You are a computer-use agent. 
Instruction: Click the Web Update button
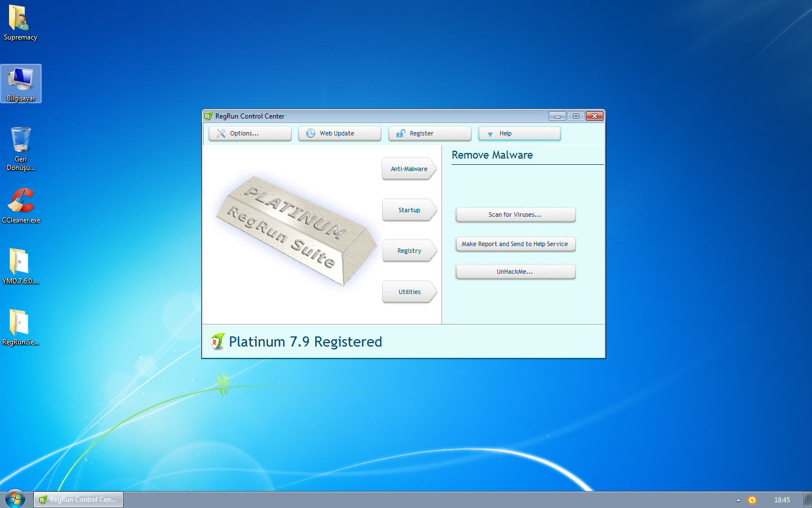pyautogui.click(x=339, y=133)
